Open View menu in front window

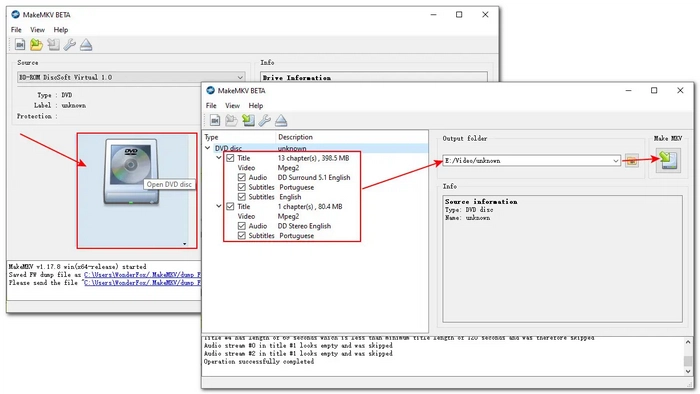coord(232,106)
